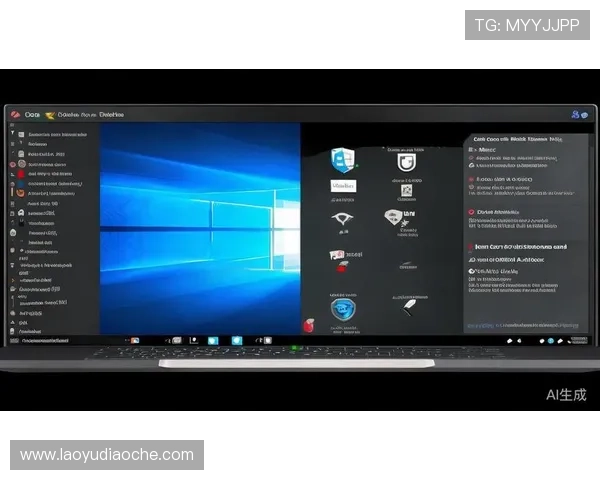Open the QR-style square icon in the center grid
The image size is (600, 480).
[406, 189]
